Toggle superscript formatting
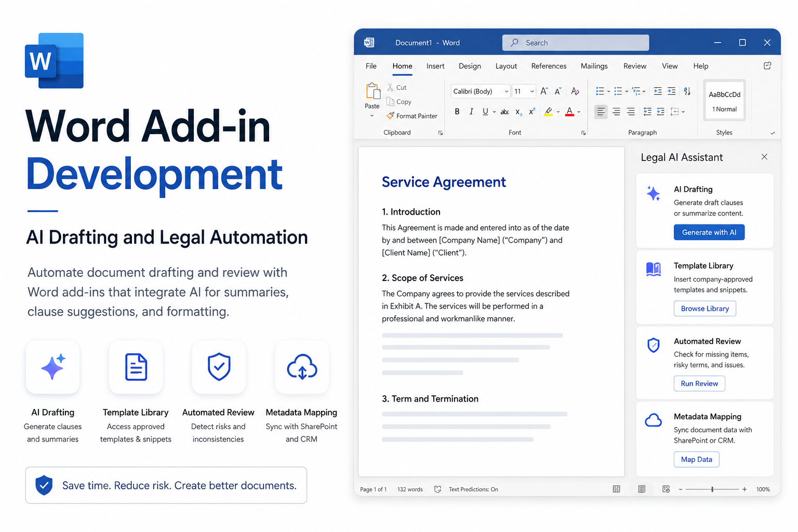The width and height of the screenshot is (798, 532). tap(532, 111)
